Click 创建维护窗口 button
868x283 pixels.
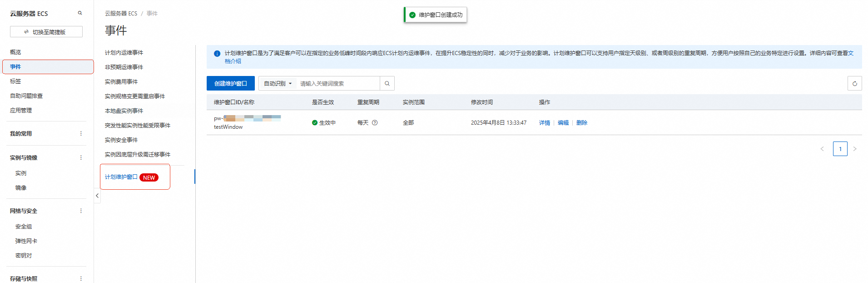click(x=231, y=83)
